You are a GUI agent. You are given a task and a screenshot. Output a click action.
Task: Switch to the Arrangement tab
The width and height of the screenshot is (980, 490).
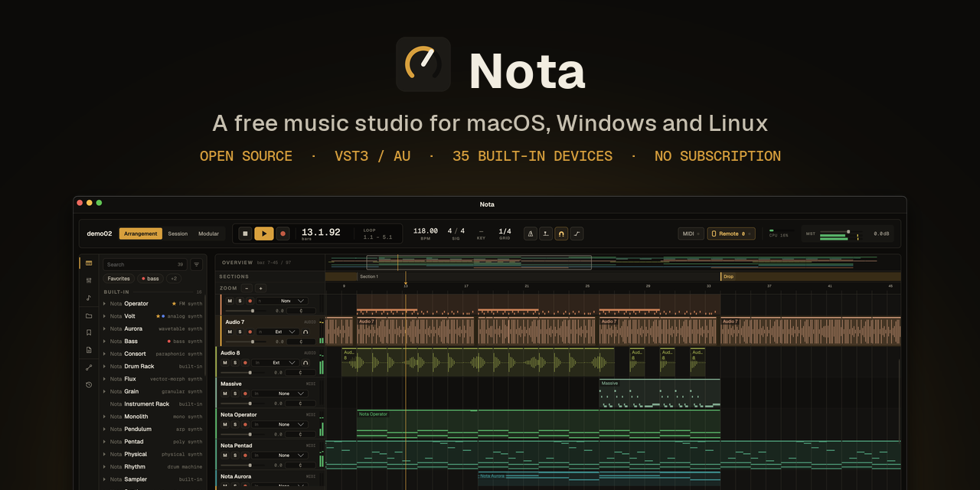[141, 234]
